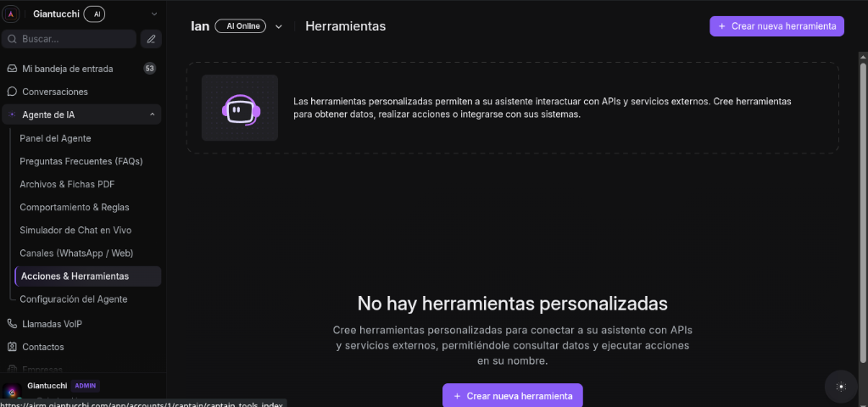Viewport: 868px width, 407px height.
Task: Click the vertical scrollbar on the right
Action: click(x=863, y=213)
